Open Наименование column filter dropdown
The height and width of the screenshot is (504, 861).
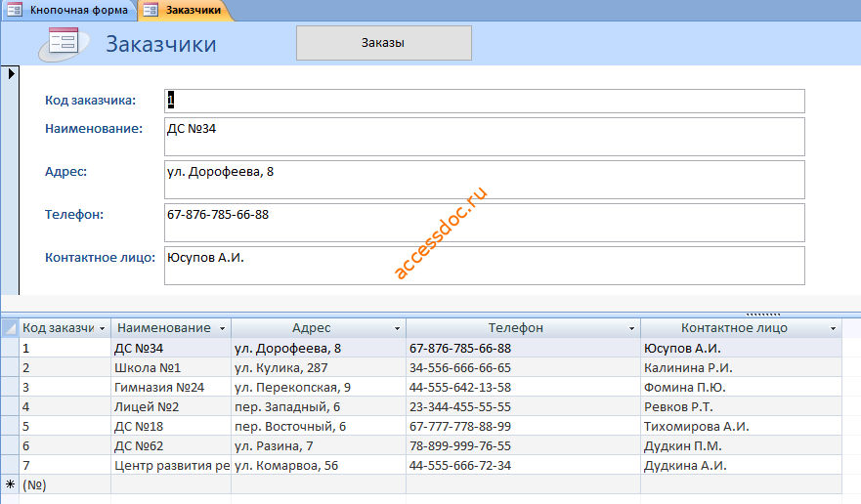(x=223, y=328)
